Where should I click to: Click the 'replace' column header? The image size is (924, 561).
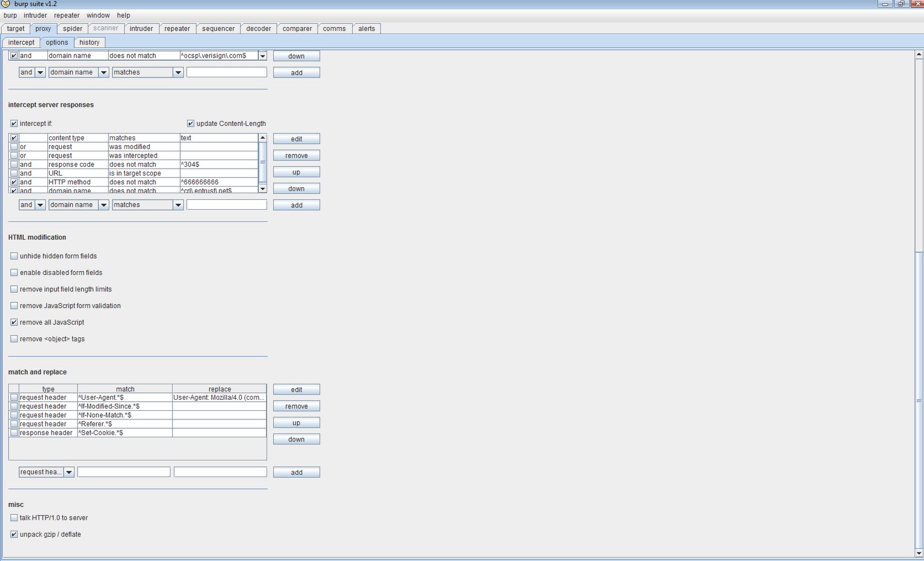(x=219, y=389)
